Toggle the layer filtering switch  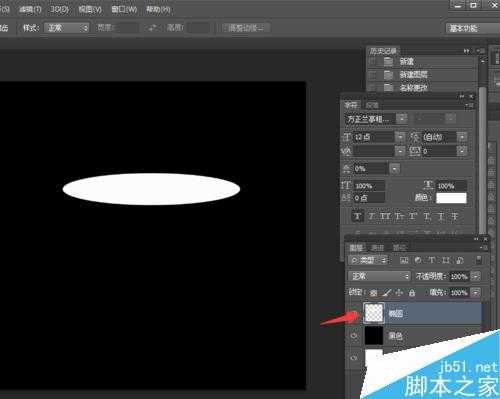tap(478, 260)
